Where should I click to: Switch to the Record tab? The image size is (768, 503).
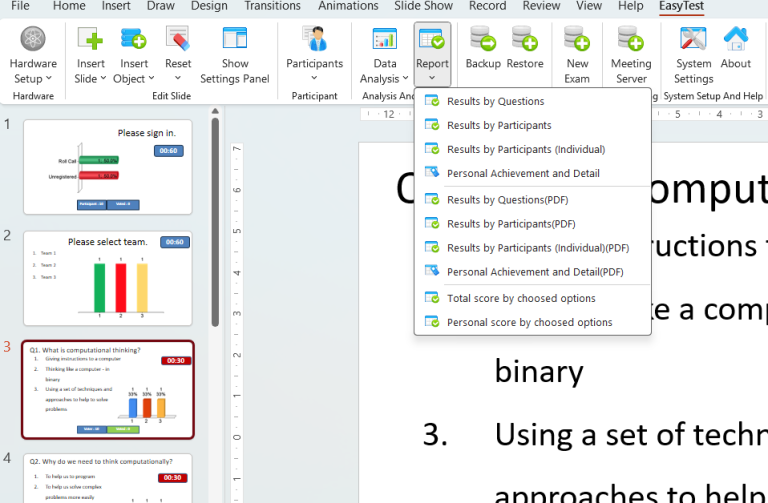click(487, 6)
